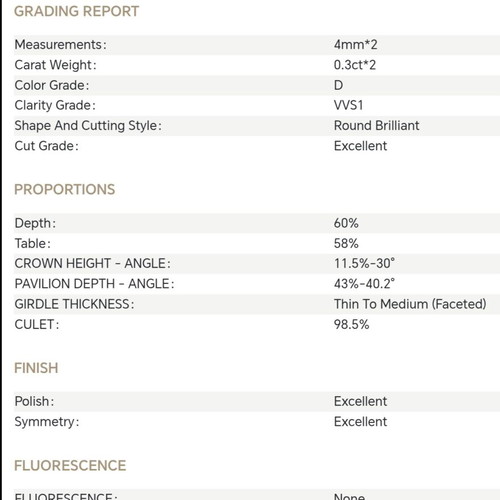
Task: Click the CULET 98.5% value
Action: 351,324
